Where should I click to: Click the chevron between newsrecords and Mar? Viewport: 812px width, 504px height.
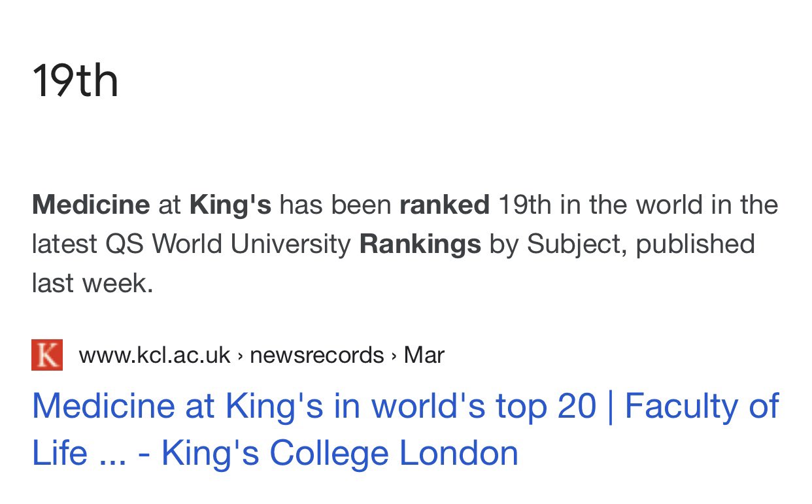(x=394, y=356)
